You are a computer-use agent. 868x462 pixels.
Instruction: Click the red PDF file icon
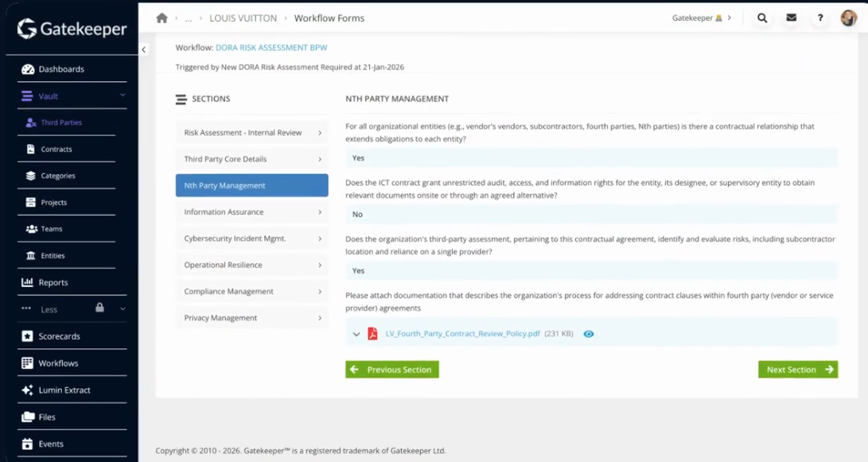(372, 334)
